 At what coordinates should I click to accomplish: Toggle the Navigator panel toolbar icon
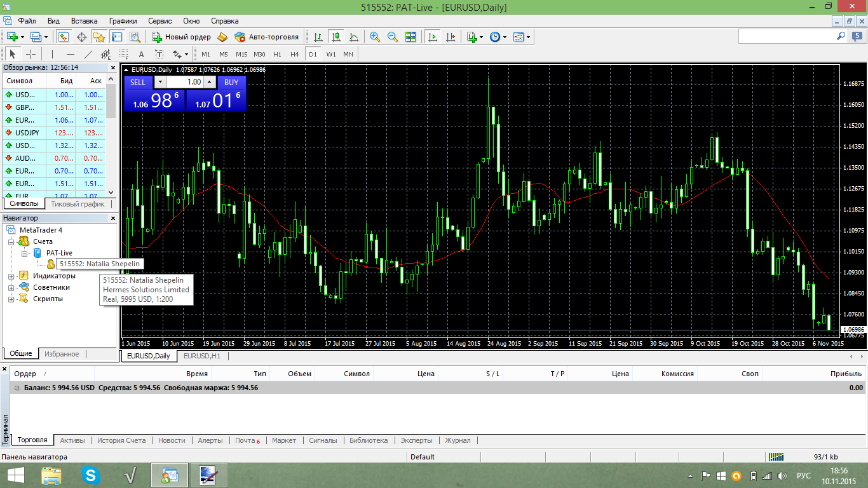[99, 37]
